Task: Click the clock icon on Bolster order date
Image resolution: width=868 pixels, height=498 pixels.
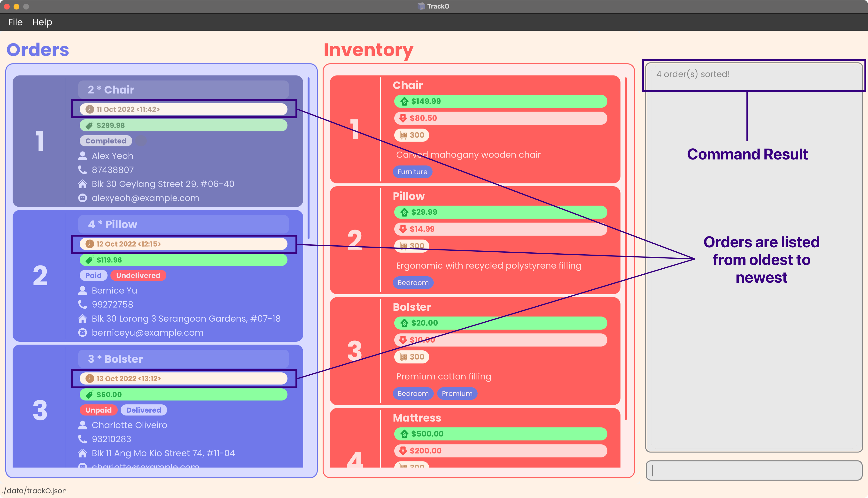Action: pyautogui.click(x=90, y=378)
